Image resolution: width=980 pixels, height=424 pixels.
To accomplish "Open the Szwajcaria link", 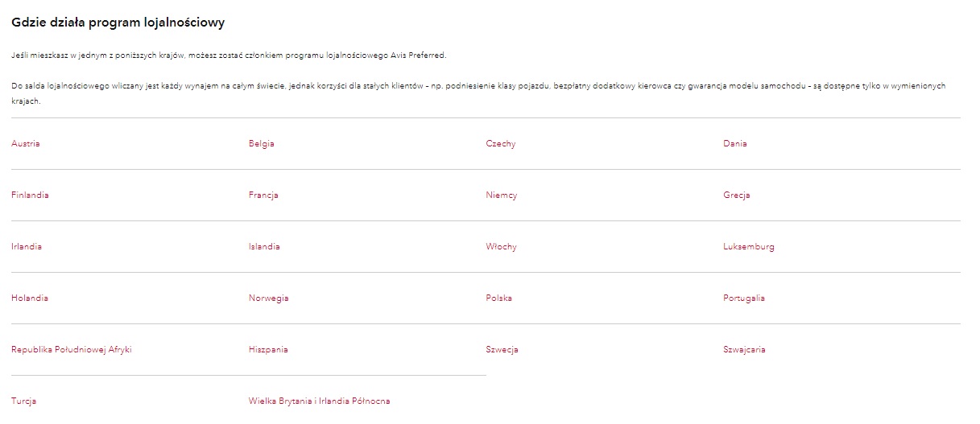I will point(745,350).
